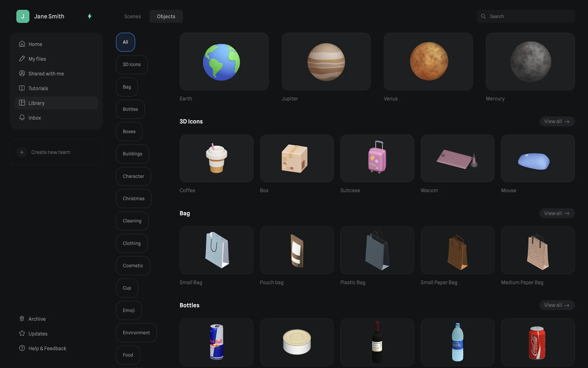Click the Archive trash icon
The height and width of the screenshot is (368, 588).
tap(22, 319)
